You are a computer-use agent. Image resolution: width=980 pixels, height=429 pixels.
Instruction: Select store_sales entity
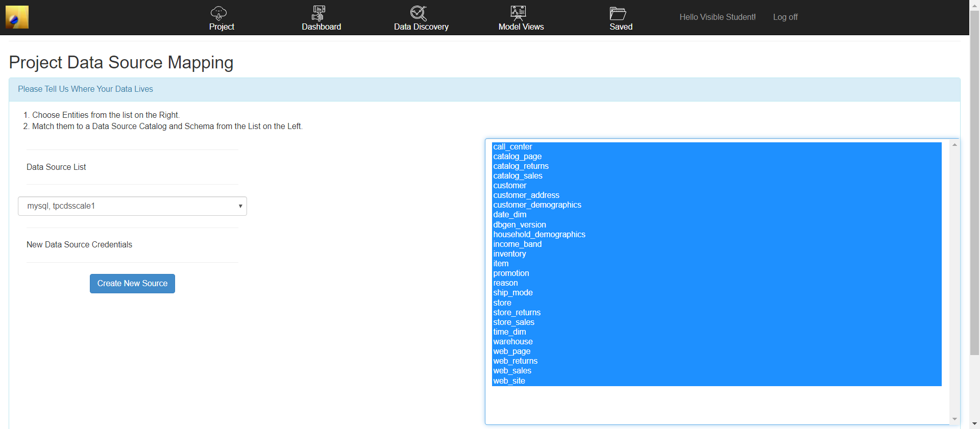click(717, 322)
